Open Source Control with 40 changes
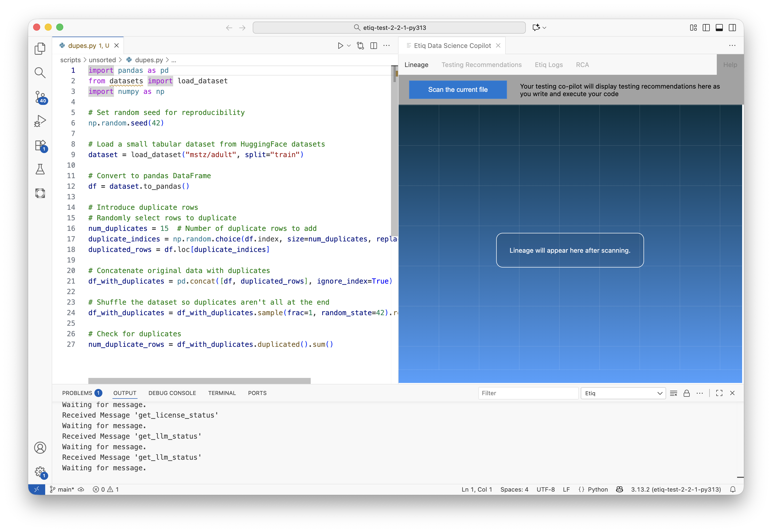Screen dimensions: 772x532 tap(40, 97)
